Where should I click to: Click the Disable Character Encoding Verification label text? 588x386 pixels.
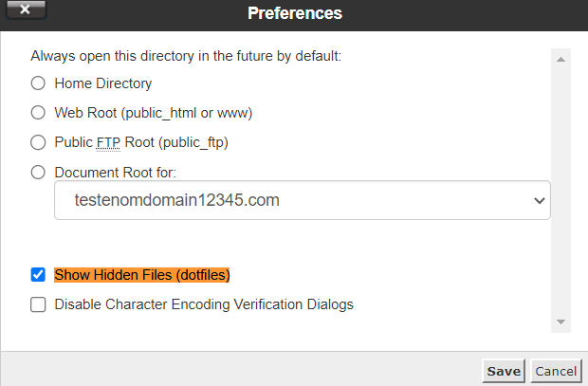204,305
